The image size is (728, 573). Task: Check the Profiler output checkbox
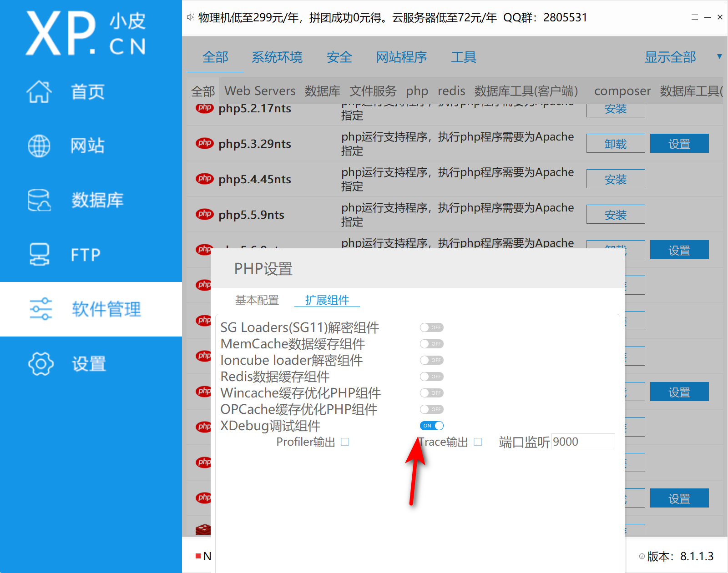pyautogui.click(x=345, y=442)
